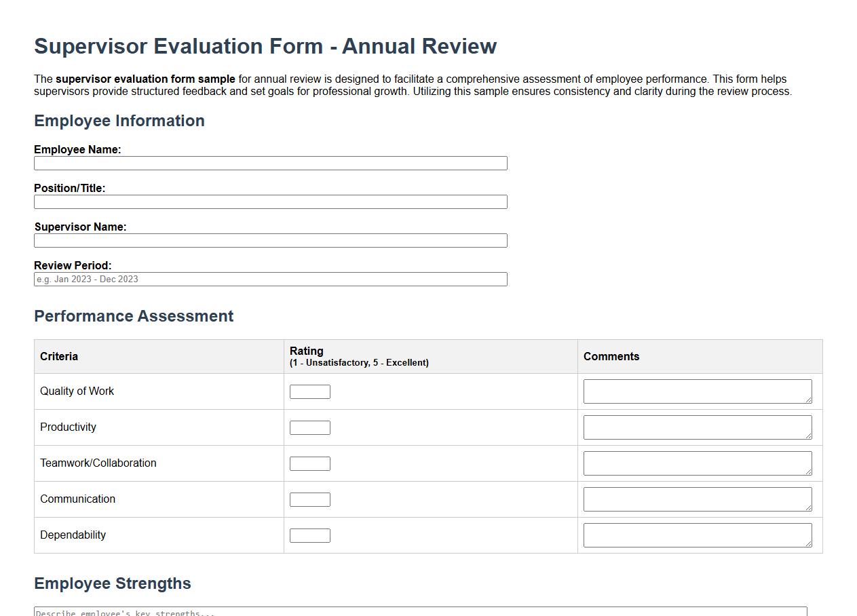
Task: Select the Review Period field showing Jan 2023 example
Action: pyautogui.click(x=270, y=279)
